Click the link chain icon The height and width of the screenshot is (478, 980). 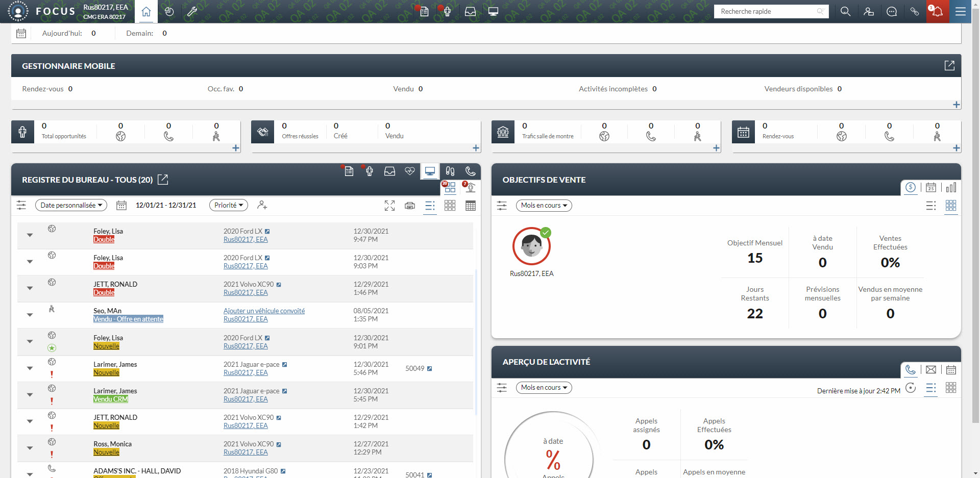tap(915, 11)
